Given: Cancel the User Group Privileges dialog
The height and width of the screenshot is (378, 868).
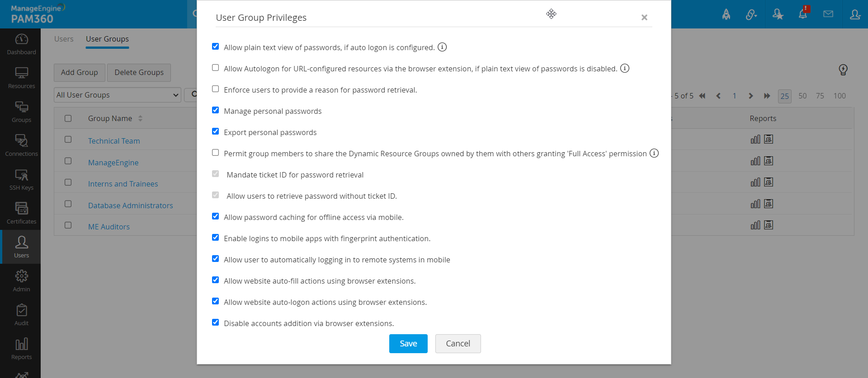Looking at the screenshot, I should tap(458, 344).
